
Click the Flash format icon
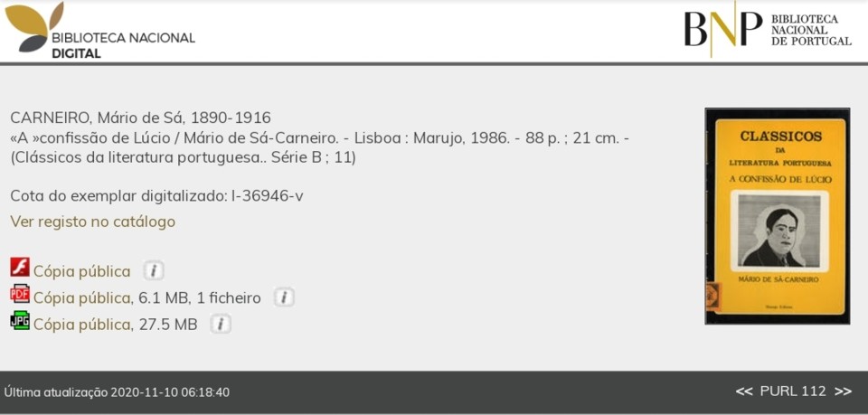point(20,267)
